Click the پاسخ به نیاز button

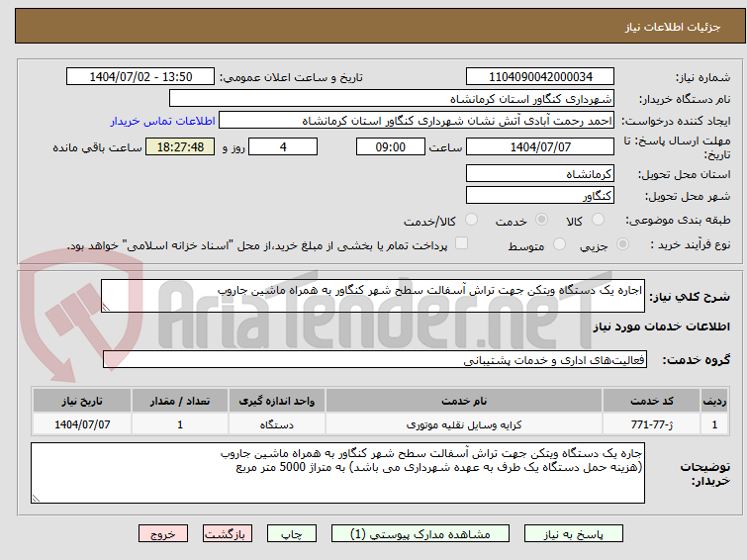574,534
